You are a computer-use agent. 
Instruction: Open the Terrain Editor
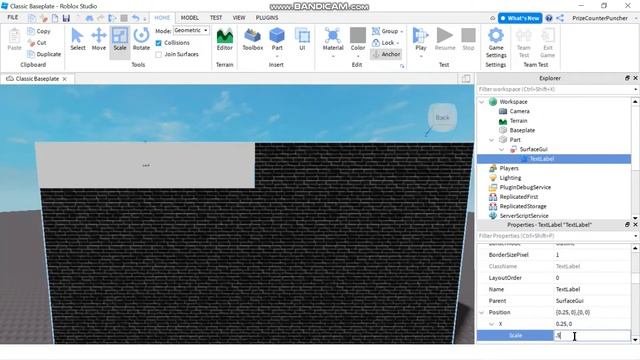(x=224, y=40)
